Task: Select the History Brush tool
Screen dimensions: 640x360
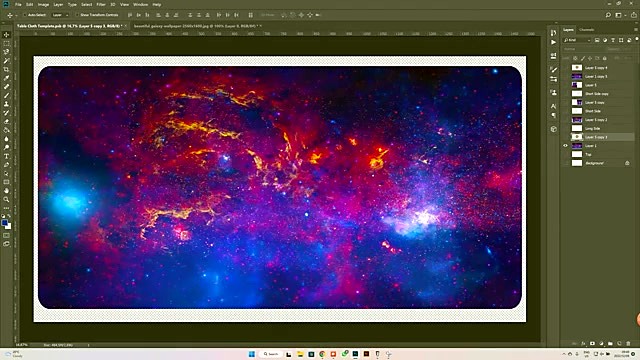Action: [6, 113]
